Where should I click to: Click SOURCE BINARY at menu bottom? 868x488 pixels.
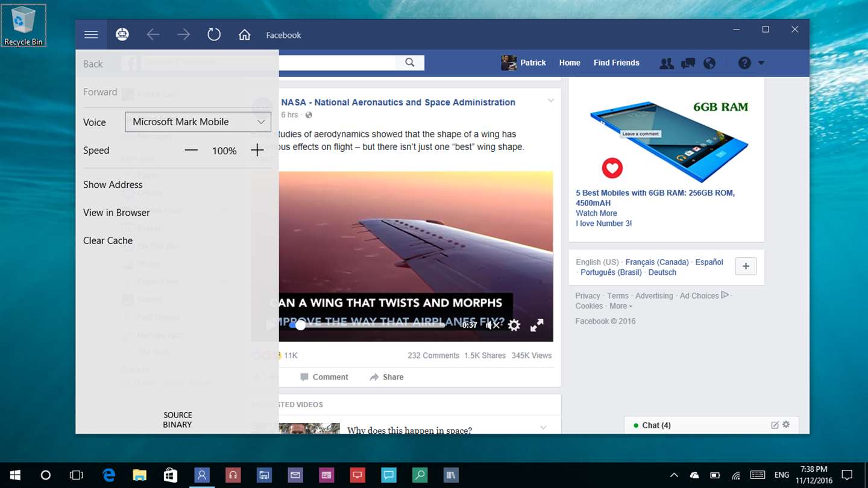pos(177,420)
